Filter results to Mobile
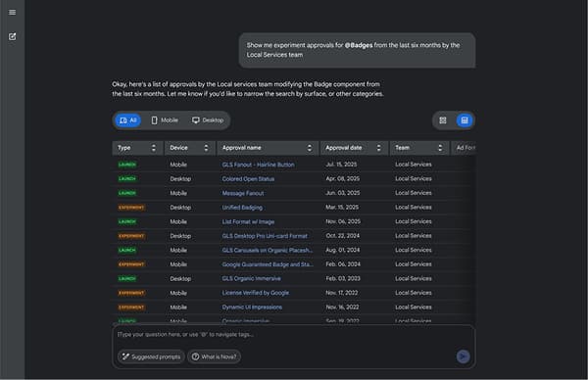This screenshot has width=588, height=380. tap(165, 120)
